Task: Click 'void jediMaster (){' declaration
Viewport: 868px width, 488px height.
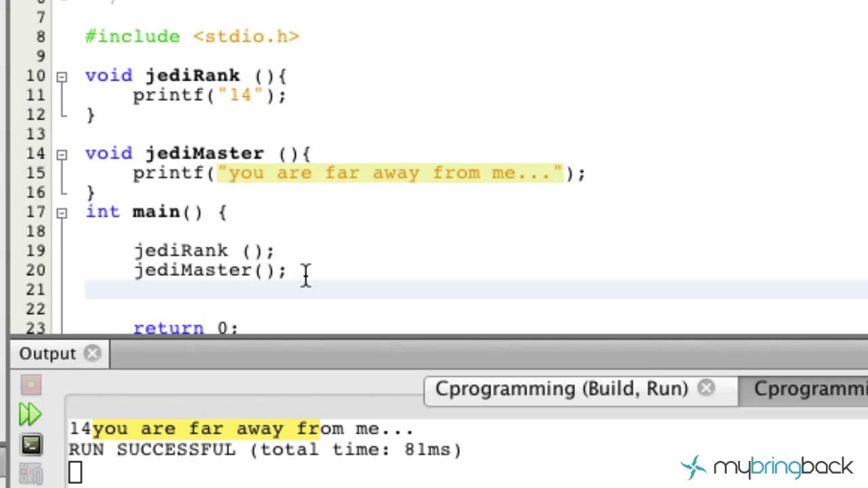Action: click(x=197, y=154)
